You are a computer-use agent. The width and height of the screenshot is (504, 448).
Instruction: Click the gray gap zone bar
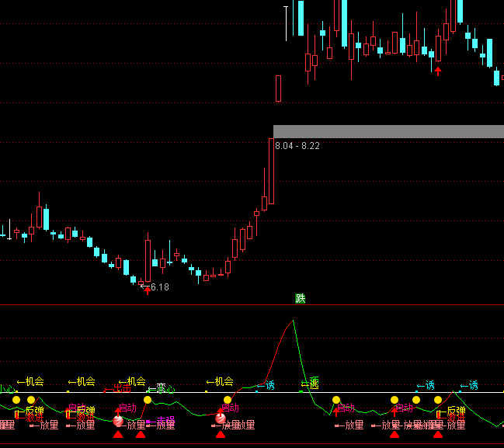pyautogui.click(x=388, y=131)
